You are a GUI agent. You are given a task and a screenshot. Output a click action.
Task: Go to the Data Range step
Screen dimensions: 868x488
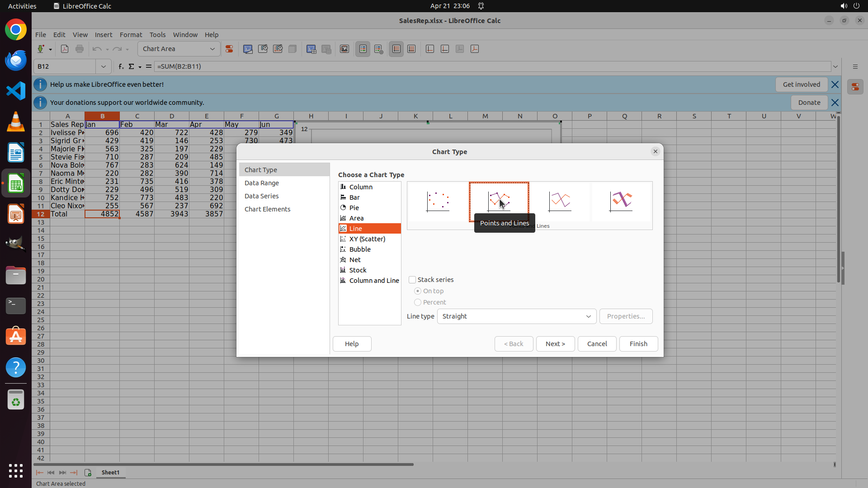click(262, 183)
